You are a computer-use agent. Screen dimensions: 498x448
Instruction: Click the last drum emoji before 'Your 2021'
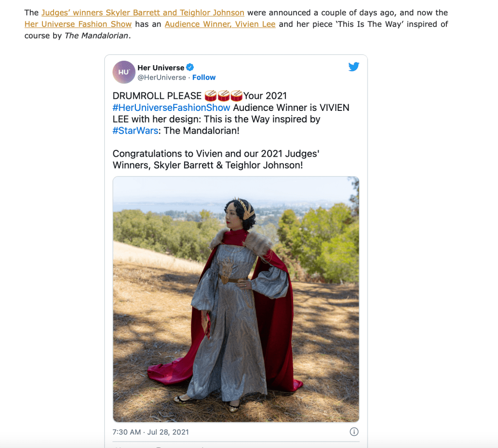pos(237,95)
